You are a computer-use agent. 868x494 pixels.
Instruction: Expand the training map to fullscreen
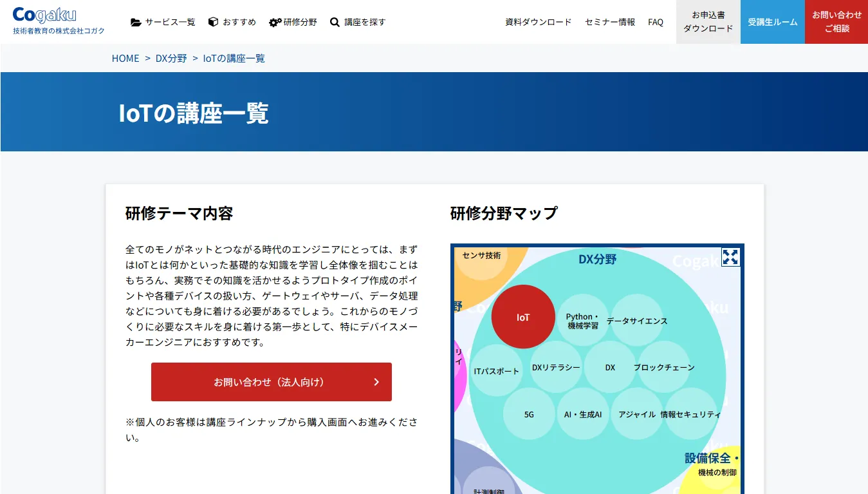click(x=730, y=257)
